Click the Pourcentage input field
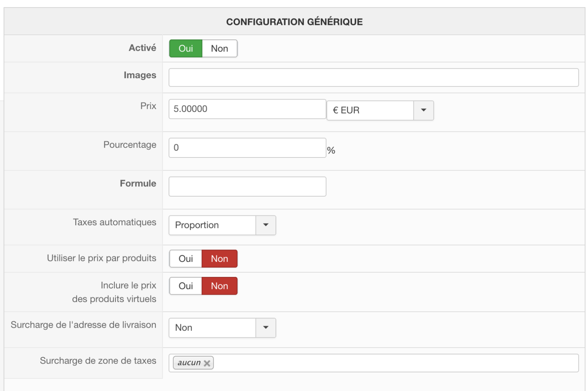Screen dimensions: 588x391 [247, 148]
